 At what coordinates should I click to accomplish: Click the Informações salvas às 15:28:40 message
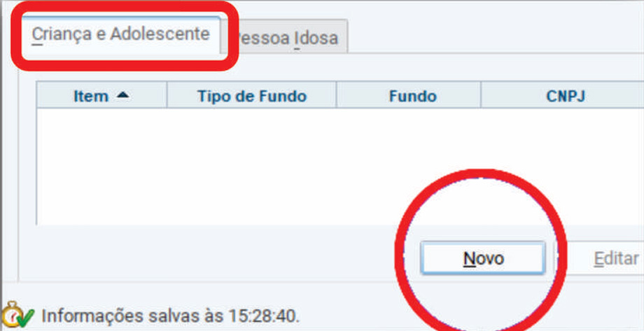pyautogui.click(x=170, y=316)
